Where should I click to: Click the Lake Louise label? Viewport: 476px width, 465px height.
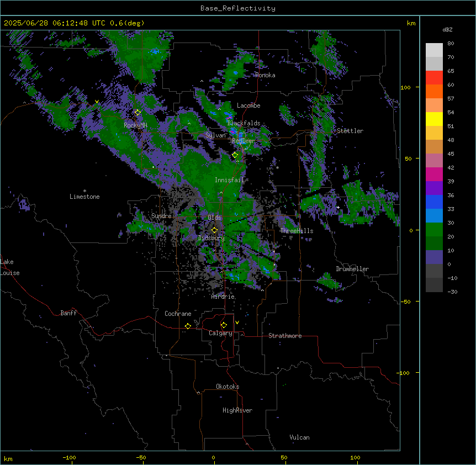[x=10, y=267]
